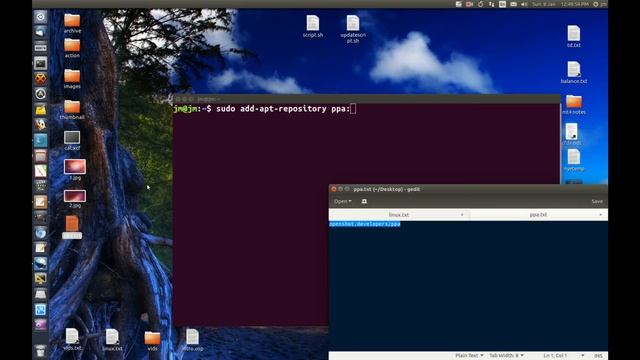640x360 pixels.
Task: Switch to the linux.txt tab in gedit
Action: pos(399,215)
